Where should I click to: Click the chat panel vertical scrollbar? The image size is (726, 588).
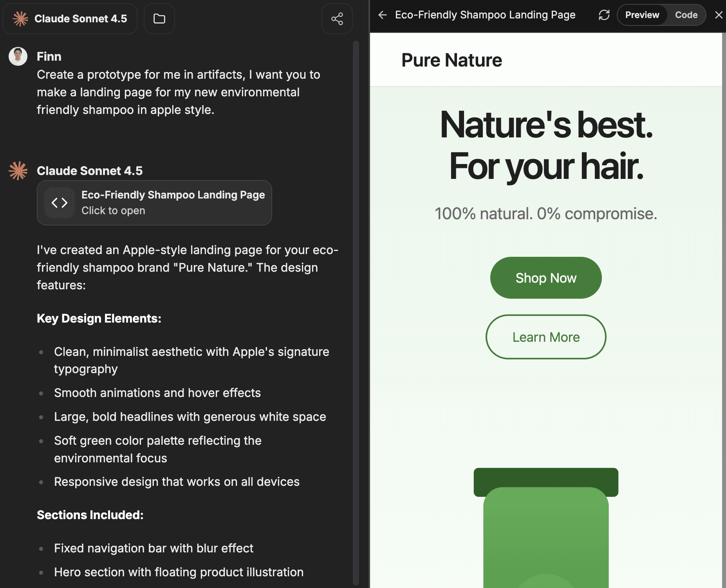coord(356,313)
